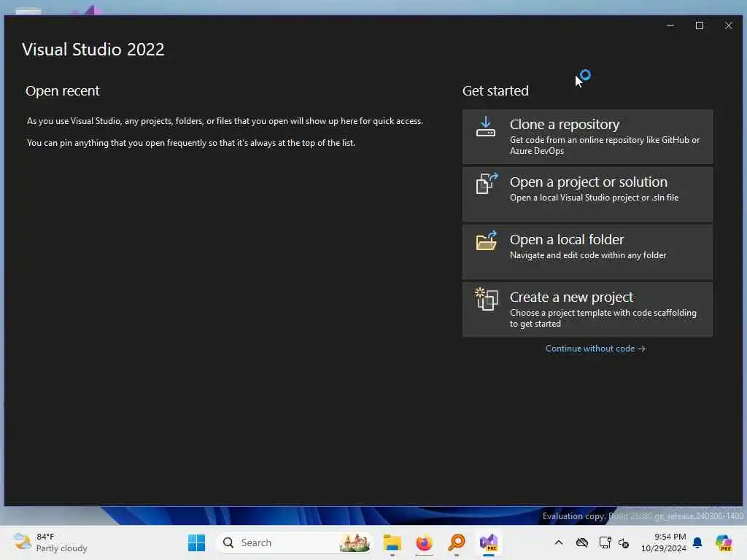Click the muted volume tray icon
The image size is (747, 560).
pyautogui.click(x=624, y=542)
